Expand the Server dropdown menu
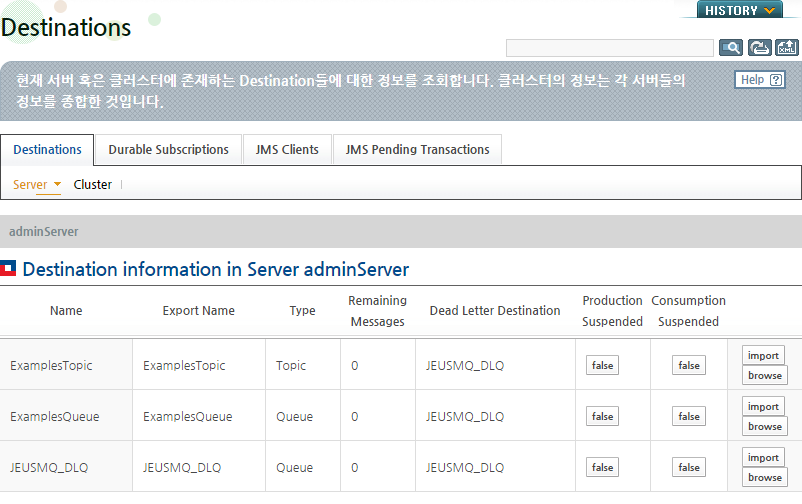The width and height of the screenshot is (802, 504). (x=37, y=185)
